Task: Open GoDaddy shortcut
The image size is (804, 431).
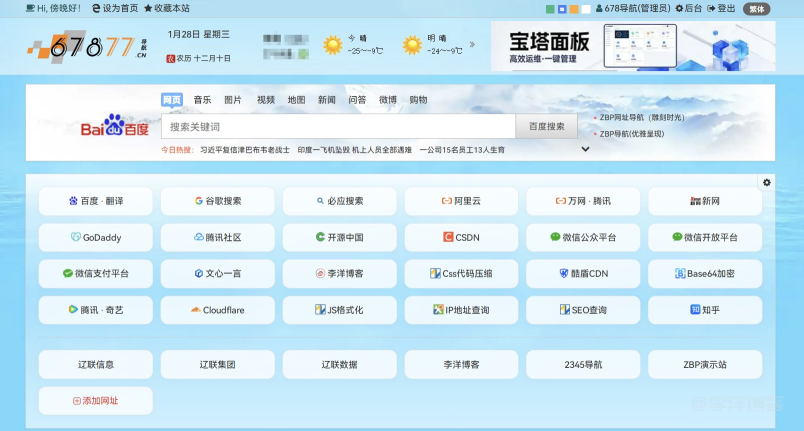Action: pyautogui.click(x=95, y=237)
